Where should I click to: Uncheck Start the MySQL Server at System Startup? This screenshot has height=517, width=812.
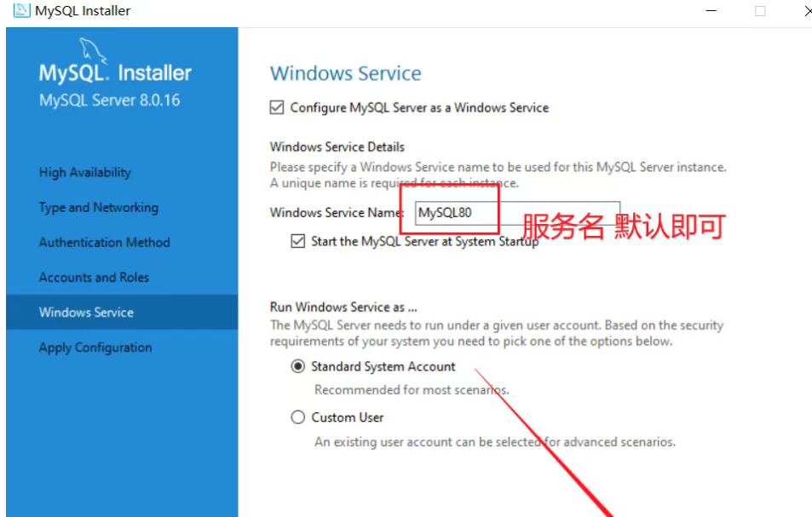[x=297, y=241]
